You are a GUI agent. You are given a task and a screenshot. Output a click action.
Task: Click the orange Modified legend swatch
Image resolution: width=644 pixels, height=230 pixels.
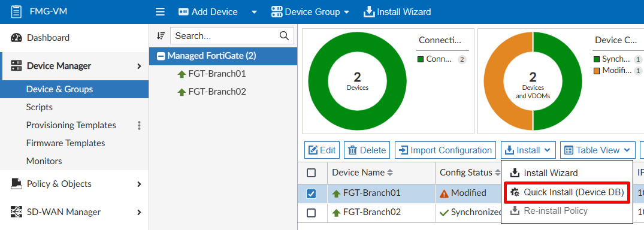click(596, 71)
